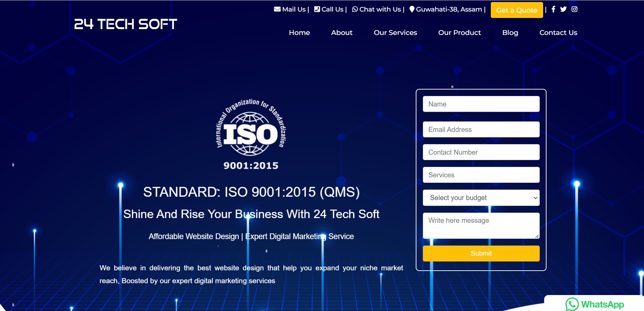Click the 24 TECH SOFT logo
This screenshot has height=311, width=644.
[x=126, y=24]
